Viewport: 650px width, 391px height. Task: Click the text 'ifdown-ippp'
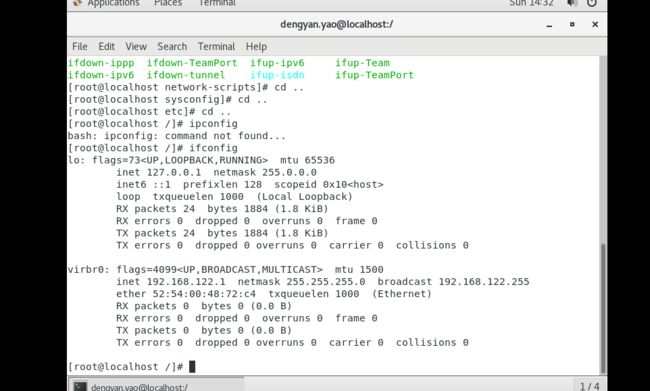click(x=101, y=63)
